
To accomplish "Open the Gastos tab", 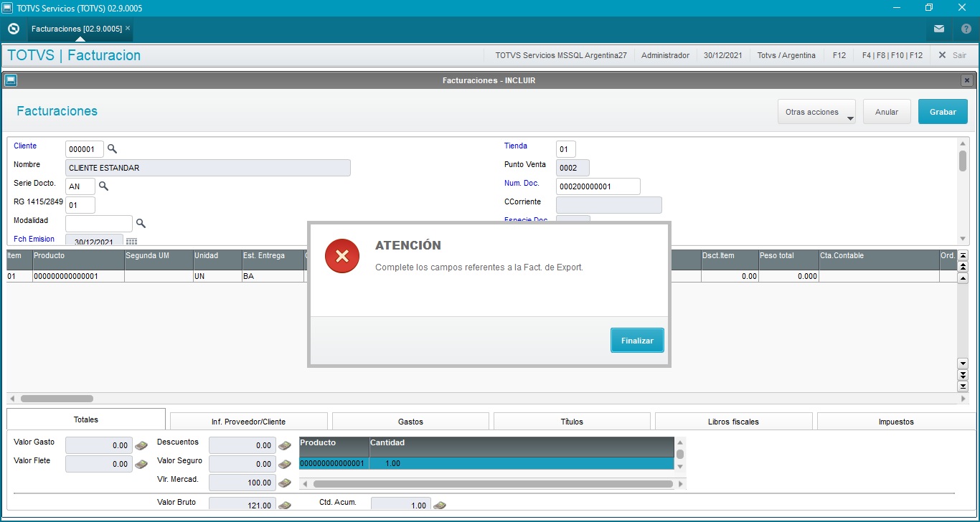I will [x=410, y=422].
